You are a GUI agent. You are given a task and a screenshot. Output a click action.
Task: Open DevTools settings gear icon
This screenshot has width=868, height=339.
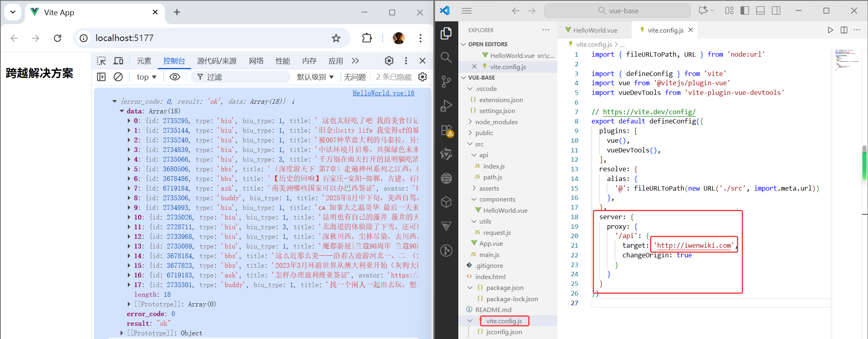tap(389, 61)
